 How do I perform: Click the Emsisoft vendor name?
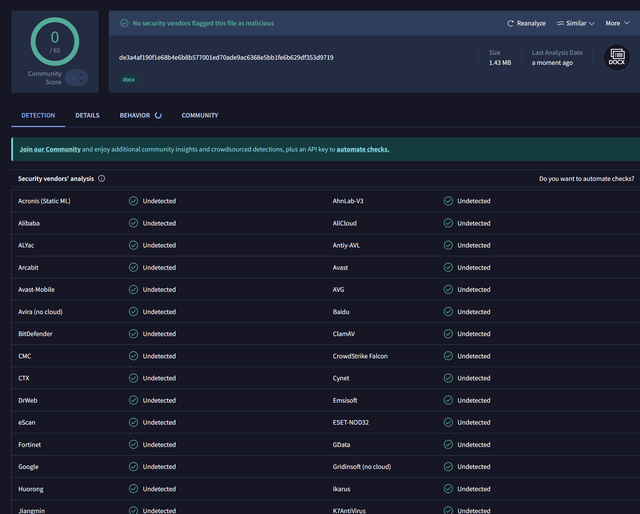tap(345, 400)
